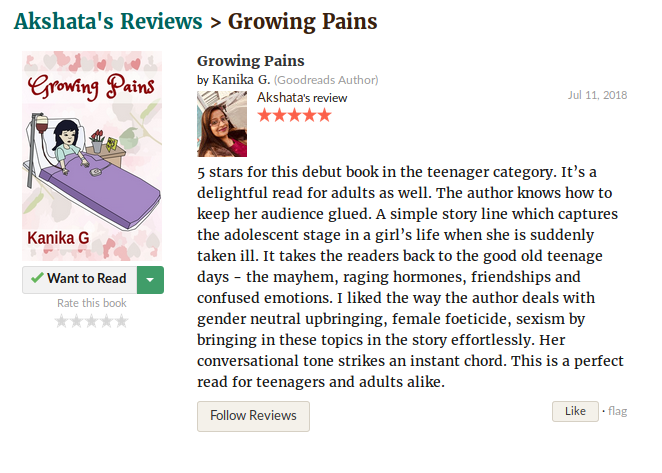Open author Kanika G. profile link
Image resolution: width=662 pixels, height=473 pixels.
(x=241, y=79)
